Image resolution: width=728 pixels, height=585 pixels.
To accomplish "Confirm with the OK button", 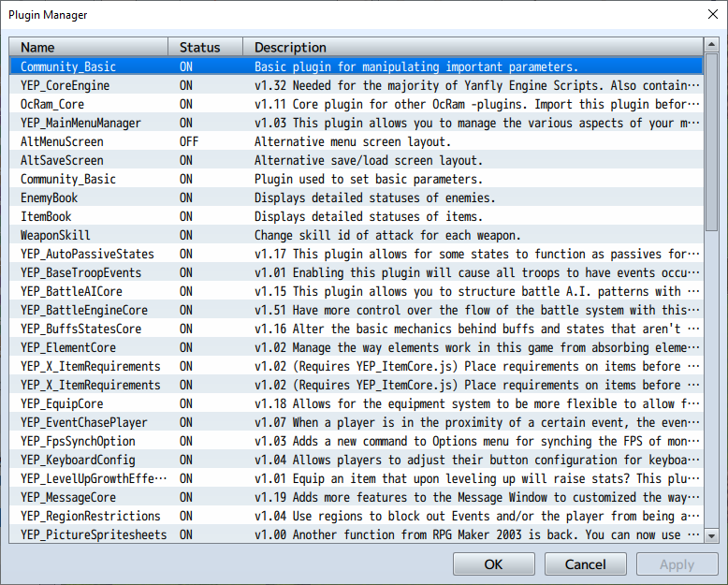I will [493, 564].
